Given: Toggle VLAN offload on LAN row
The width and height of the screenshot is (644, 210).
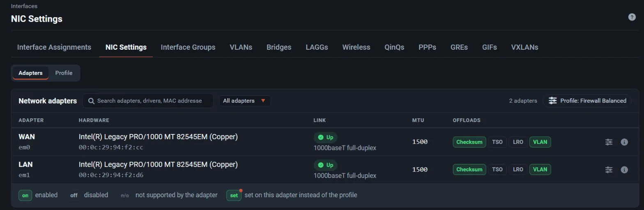Looking at the screenshot, I should [540, 169].
